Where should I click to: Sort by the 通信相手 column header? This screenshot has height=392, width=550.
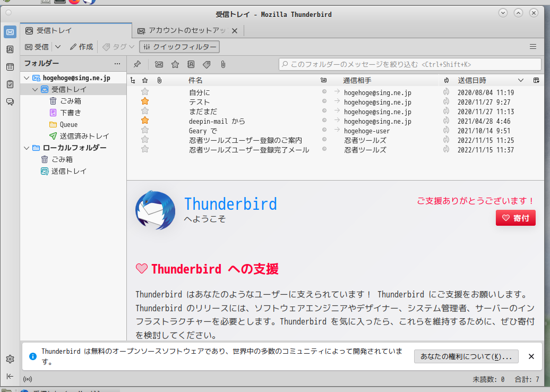coord(357,80)
